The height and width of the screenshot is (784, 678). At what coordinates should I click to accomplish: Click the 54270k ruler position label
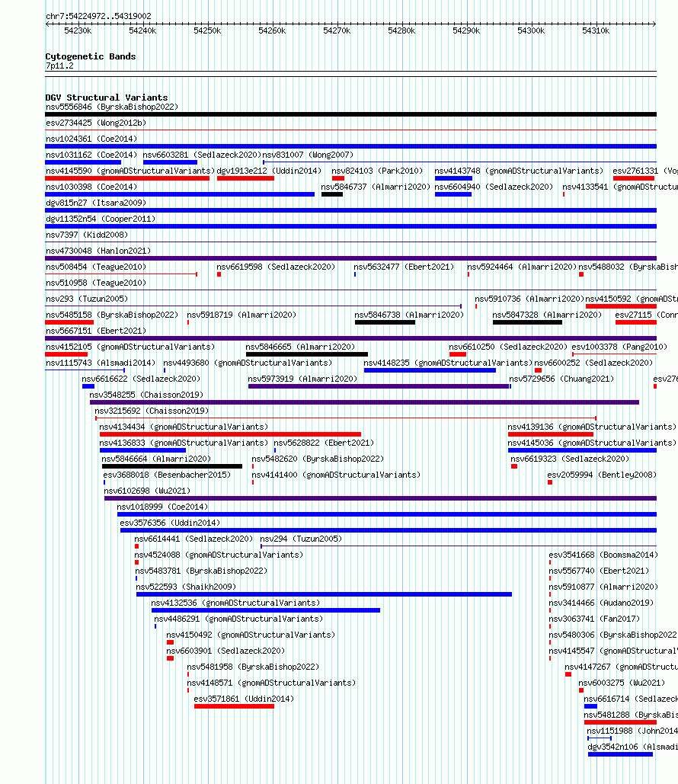click(337, 31)
